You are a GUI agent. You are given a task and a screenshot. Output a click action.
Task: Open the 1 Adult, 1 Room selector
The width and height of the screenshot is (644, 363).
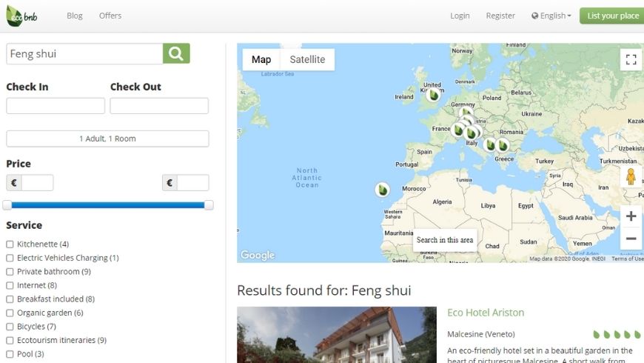tap(107, 139)
